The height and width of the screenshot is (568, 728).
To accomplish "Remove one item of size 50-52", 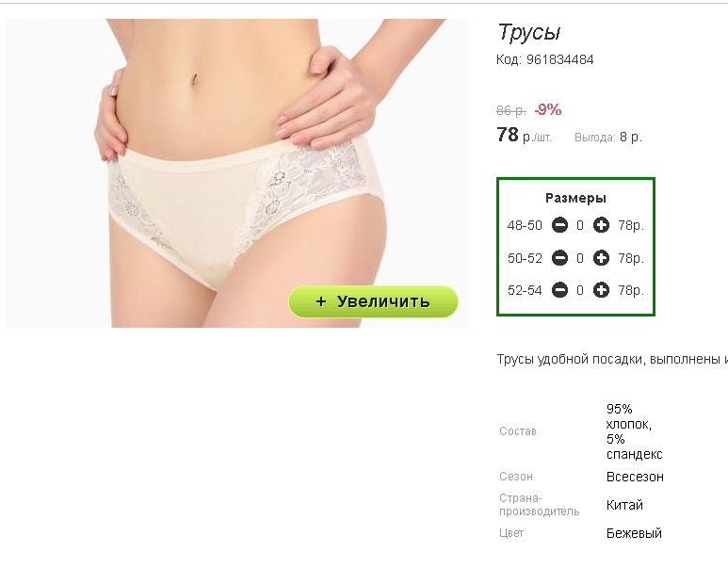I will (x=559, y=258).
